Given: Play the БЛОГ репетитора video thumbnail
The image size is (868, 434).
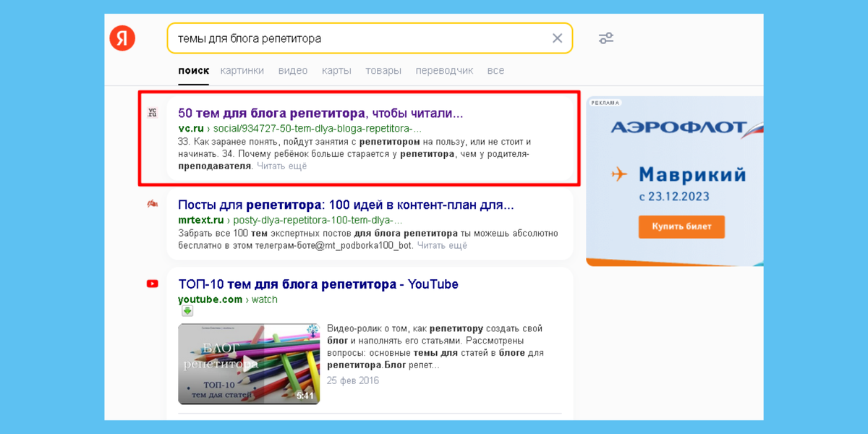Looking at the screenshot, I should point(249,364).
